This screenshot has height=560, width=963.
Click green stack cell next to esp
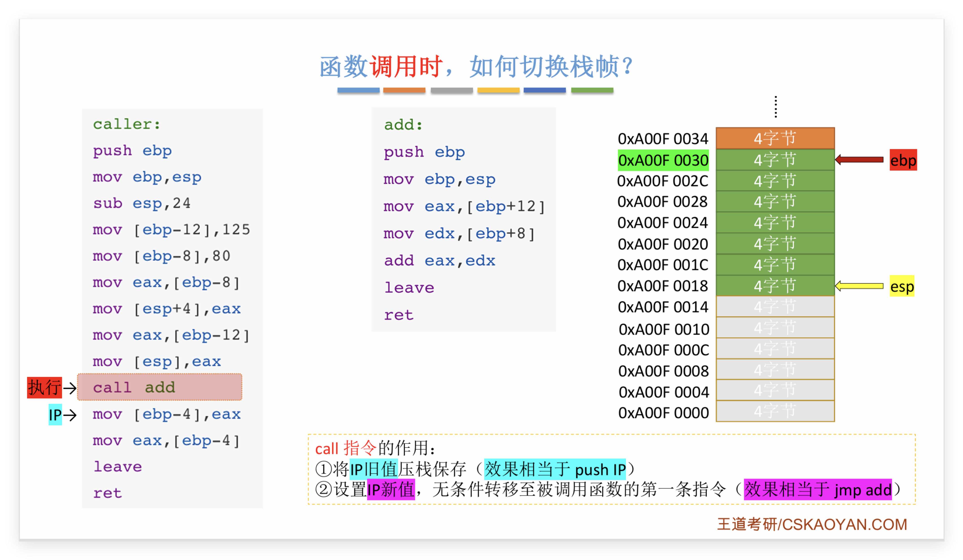(775, 286)
